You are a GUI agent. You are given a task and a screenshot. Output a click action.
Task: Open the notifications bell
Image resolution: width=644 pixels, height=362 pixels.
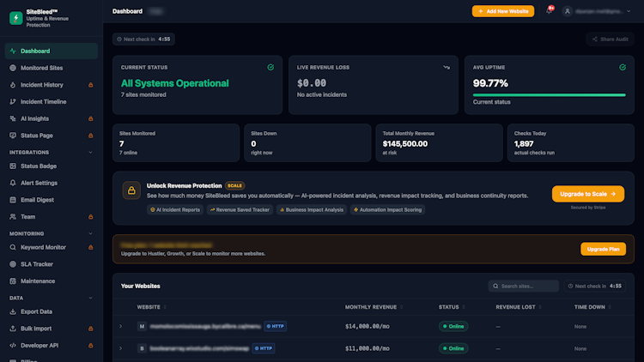[550, 11]
